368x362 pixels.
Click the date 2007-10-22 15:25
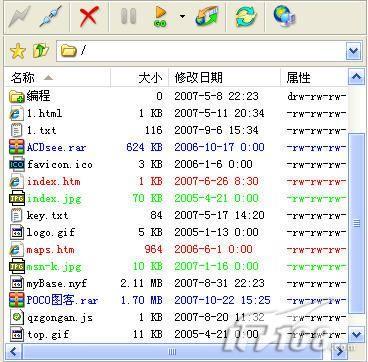222,300
